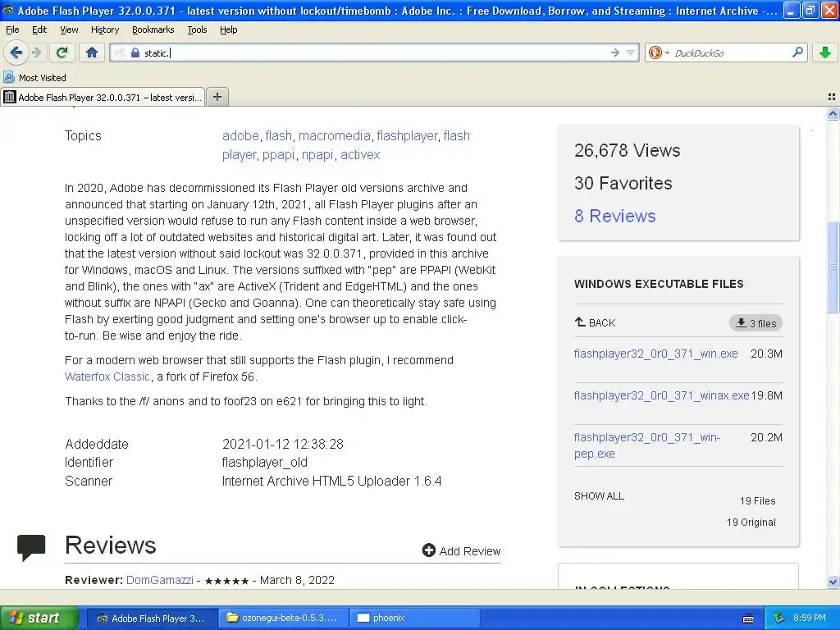Open the Tools menu
The width and height of the screenshot is (840, 630).
click(x=197, y=30)
